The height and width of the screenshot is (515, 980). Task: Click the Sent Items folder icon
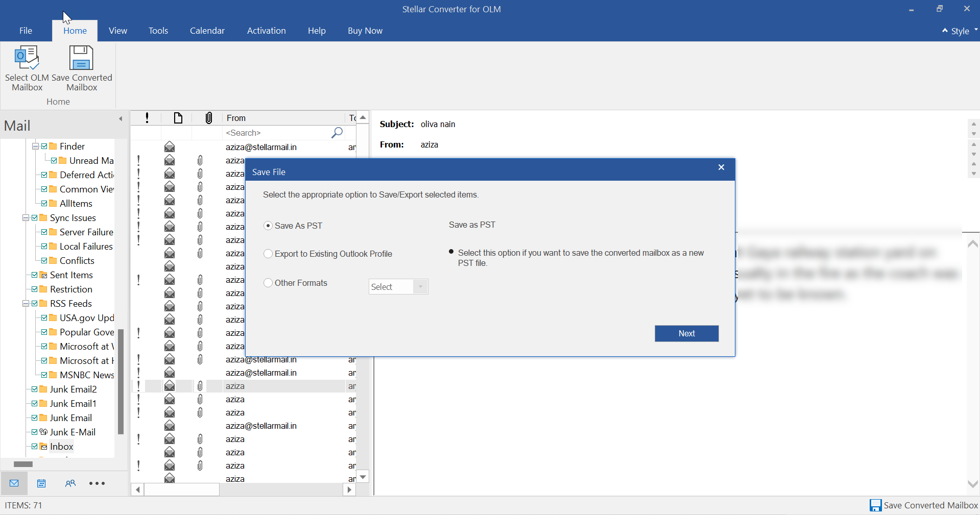pos(43,275)
